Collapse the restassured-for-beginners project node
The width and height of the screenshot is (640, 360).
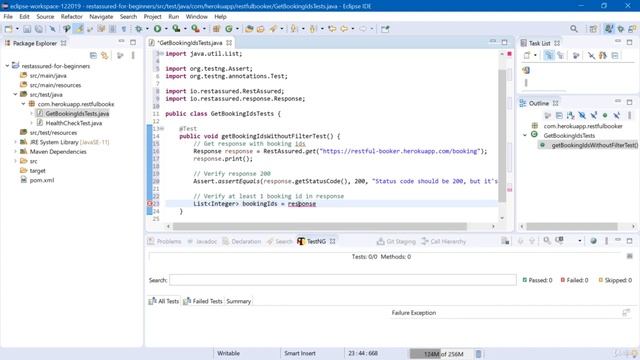pos(7,66)
